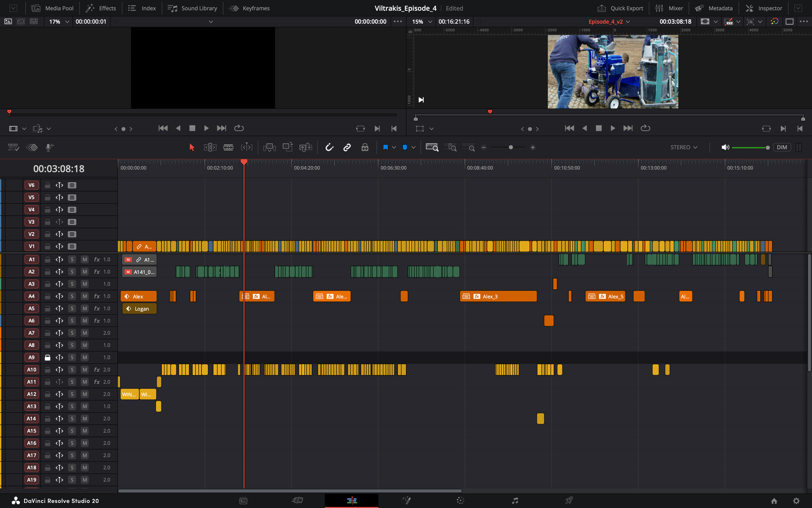812x508 pixels.
Task: Open the Episode_4_v2 timeline selector
Action: point(609,21)
